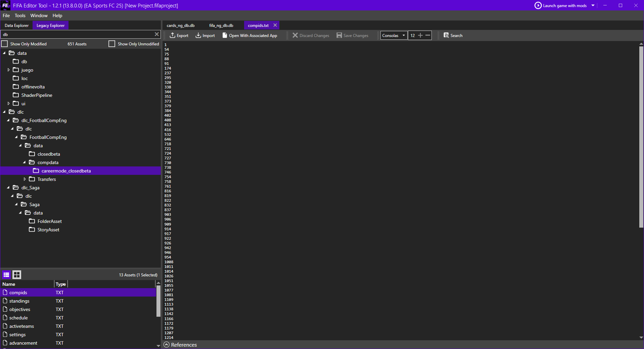Open the Help menu
This screenshot has width=644, height=349.
point(57,15)
